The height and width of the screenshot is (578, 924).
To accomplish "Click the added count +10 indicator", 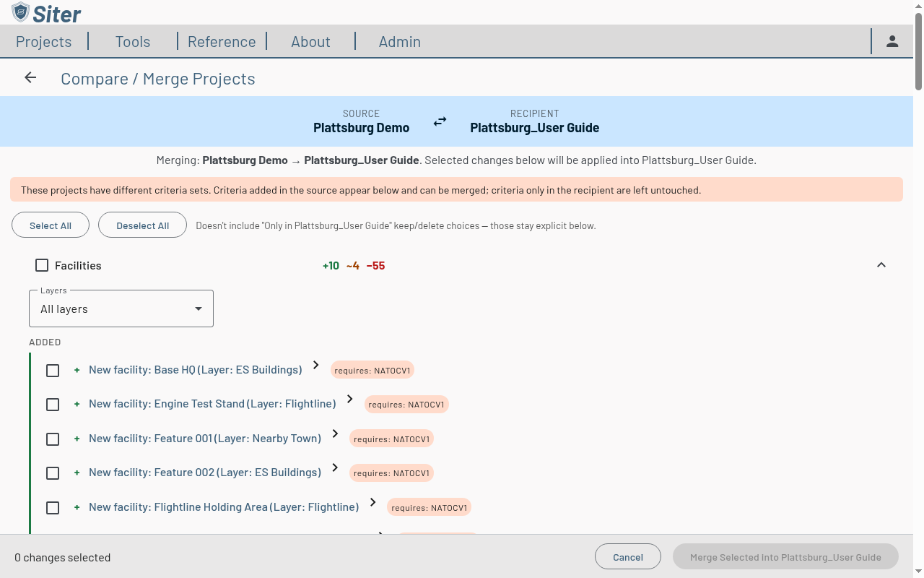I will click(331, 266).
